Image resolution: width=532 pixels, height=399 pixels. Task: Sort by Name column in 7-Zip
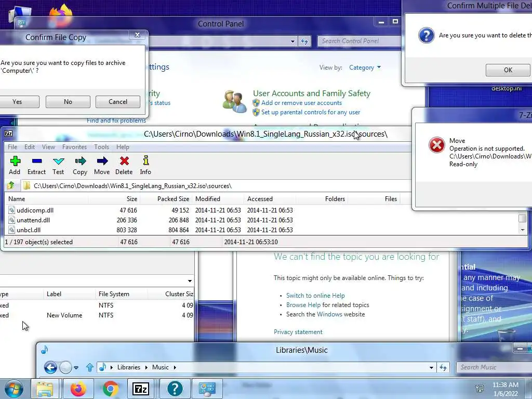(x=46, y=199)
